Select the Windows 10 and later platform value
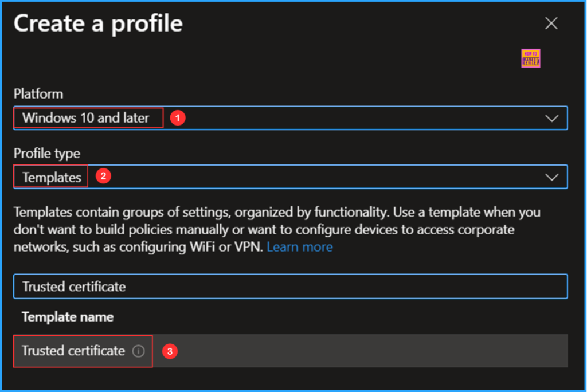The height and width of the screenshot is (392, 587). pos(86,118)
